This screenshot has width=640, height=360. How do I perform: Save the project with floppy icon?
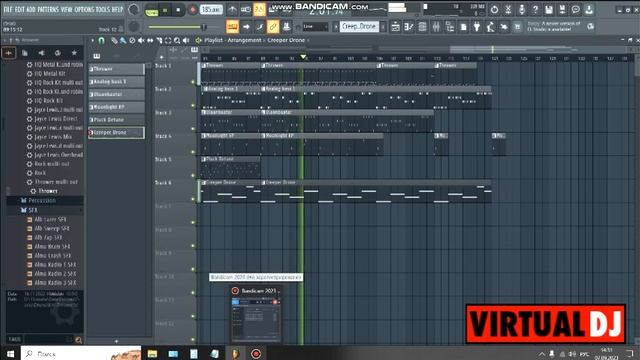pyautogui.click(x=549, y=9)
